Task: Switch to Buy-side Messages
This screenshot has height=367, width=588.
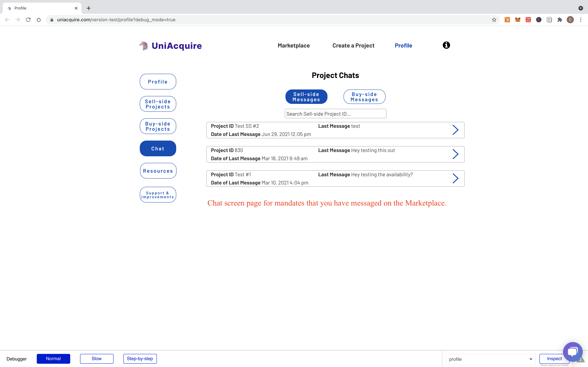Action: click(x=364, y=97)
